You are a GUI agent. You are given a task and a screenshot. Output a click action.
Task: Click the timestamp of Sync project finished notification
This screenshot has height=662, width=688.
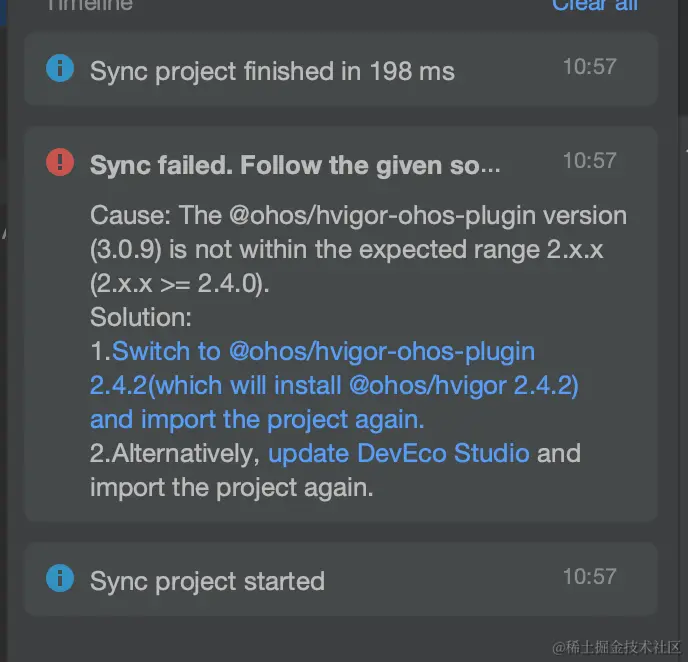589,67
